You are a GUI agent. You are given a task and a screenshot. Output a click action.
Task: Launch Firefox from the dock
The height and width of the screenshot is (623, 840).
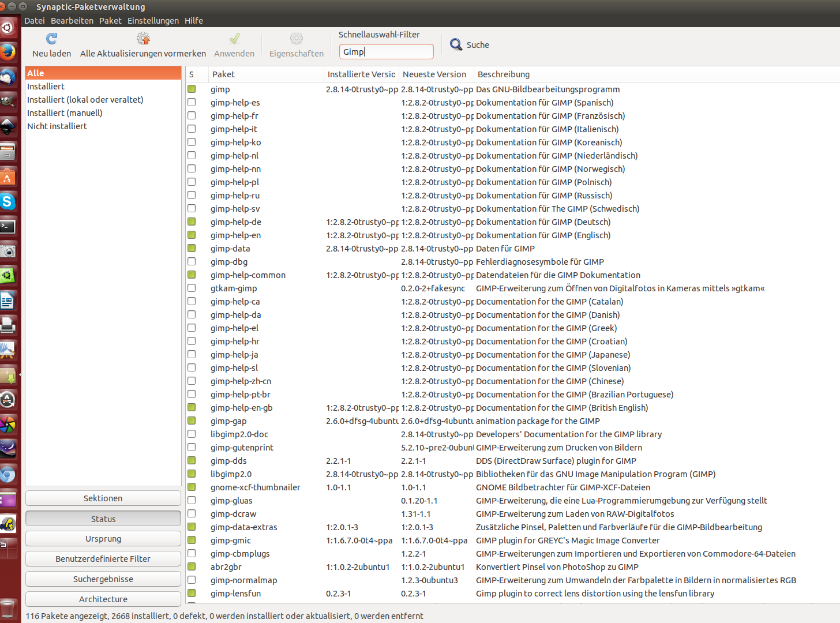pyautogui.click(x=7, y=52)
